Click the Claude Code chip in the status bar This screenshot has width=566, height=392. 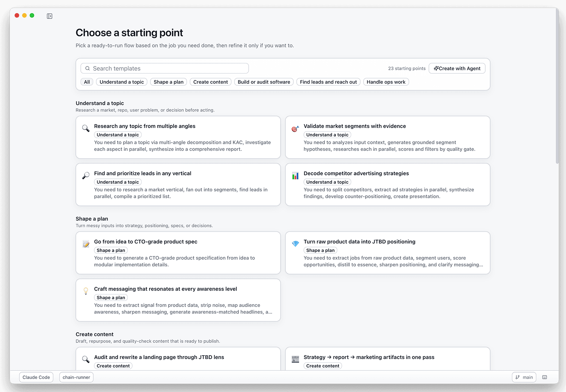pos(36,377)
